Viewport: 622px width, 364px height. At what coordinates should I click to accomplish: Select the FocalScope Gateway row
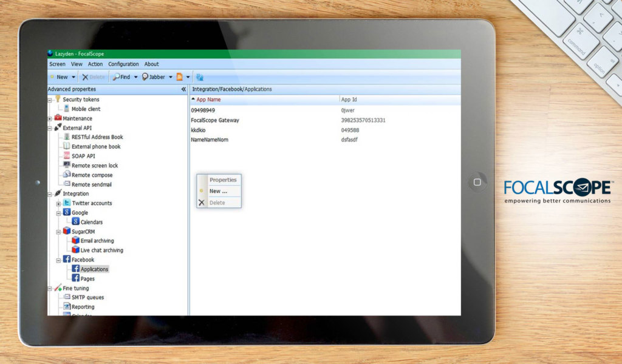[x=215, y=120]
